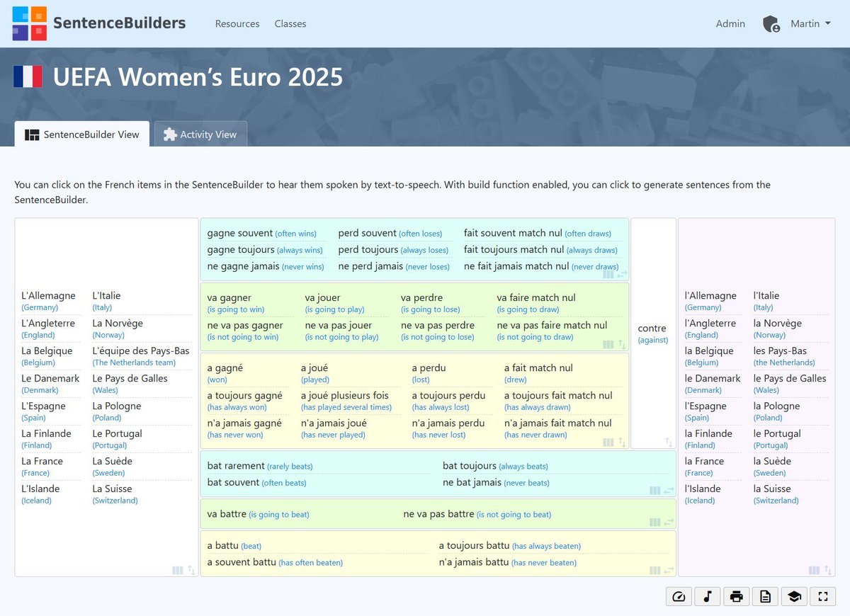The width and height of the screenshot is (850, 616).
Task: Click the columns icon in the 'gagne souvent' box
Action: pyautogui.click(x=608, y=274)
